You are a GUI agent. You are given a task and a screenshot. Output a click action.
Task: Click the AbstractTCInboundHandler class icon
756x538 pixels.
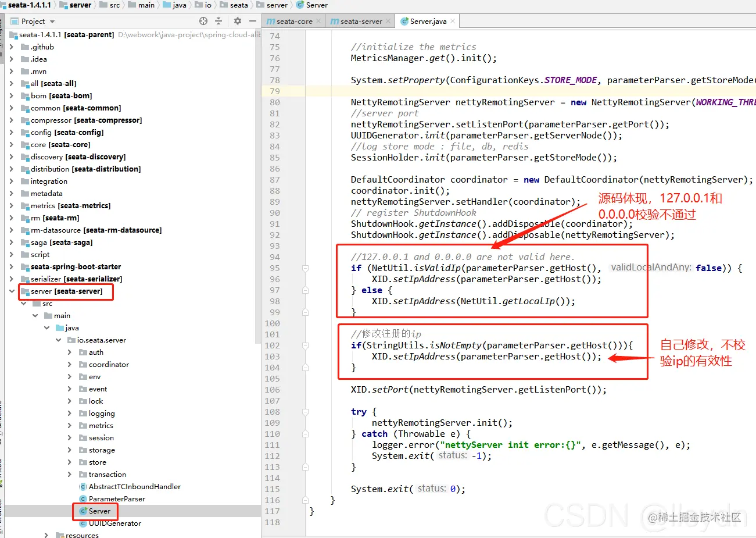[x=83, y=487]
